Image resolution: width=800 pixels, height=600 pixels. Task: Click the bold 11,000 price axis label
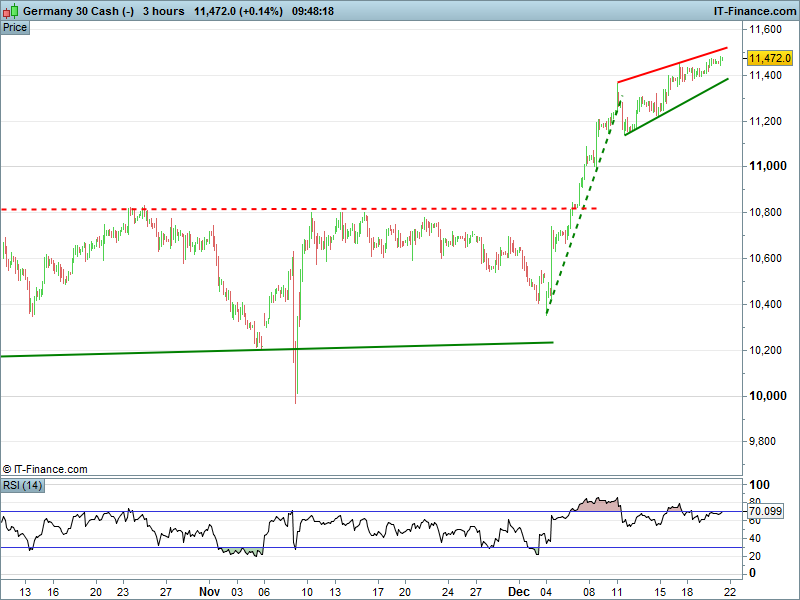coord(767,166)
